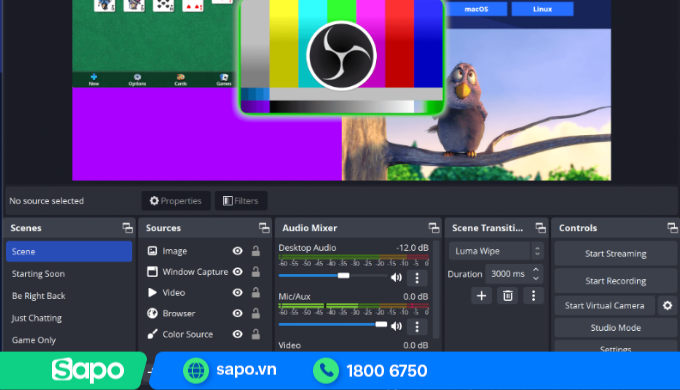Open transition properties three-dot menu
This screenshot has height=390, width=680.
[x=533, y=296]
